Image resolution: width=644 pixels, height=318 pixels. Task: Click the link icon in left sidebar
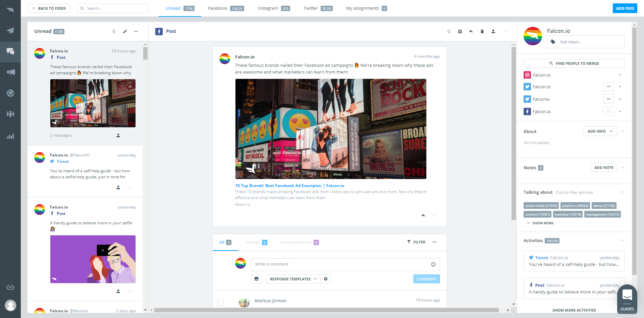[10, 287]
